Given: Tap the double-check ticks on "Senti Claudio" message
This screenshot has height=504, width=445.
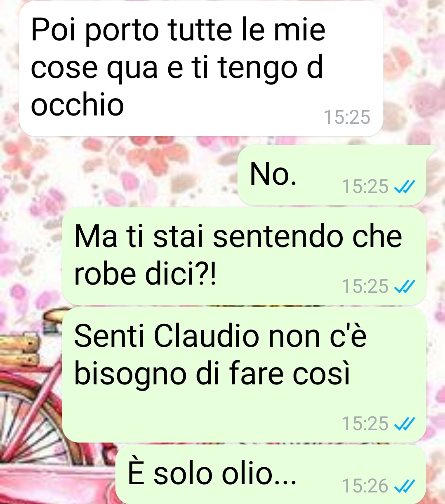Looking at the screenshot, I should [404, 424].
